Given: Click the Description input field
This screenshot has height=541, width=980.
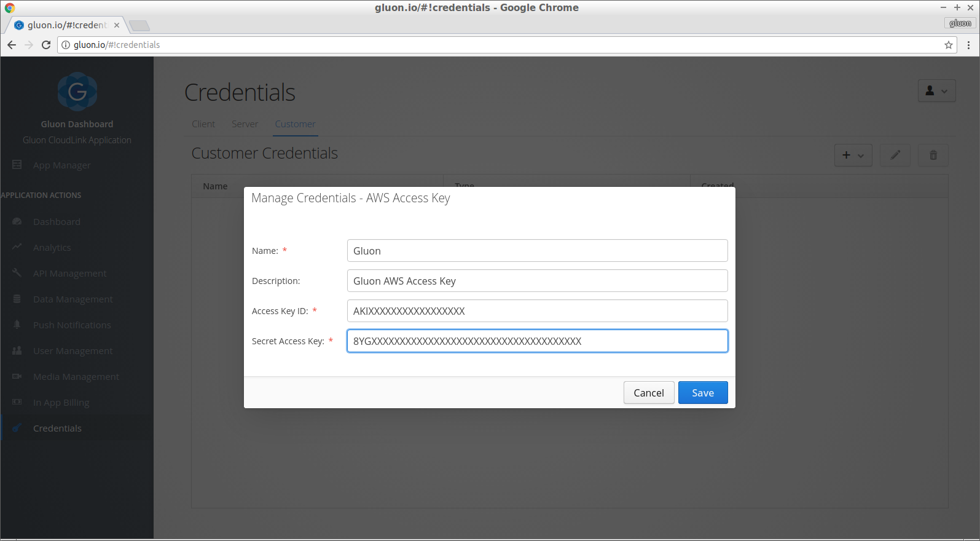Looking at the screenshot, I should pos(537,281).
